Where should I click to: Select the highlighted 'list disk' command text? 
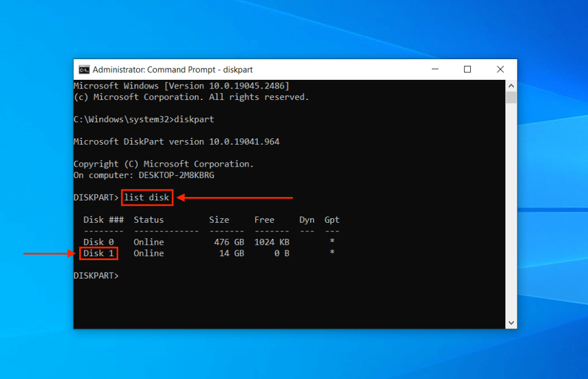147,198
